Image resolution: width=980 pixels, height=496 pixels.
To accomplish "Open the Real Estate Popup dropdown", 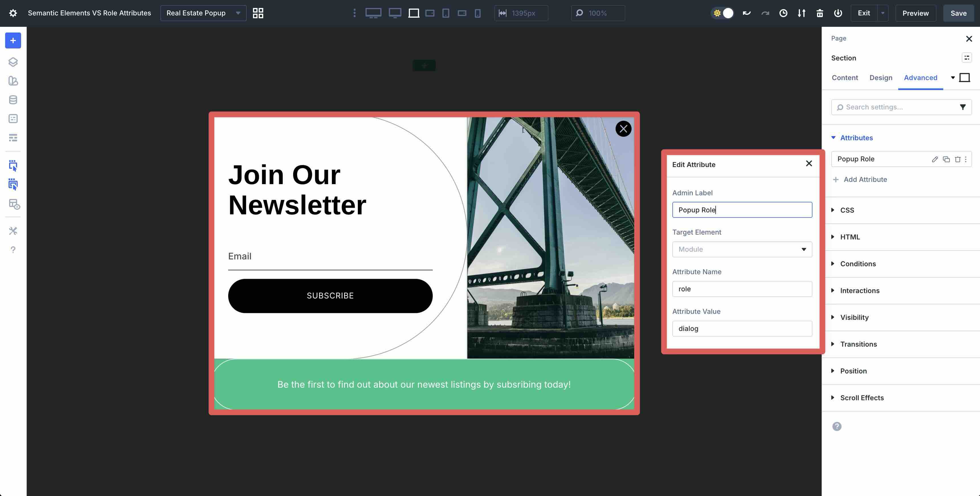I will [x=203, y=13].
